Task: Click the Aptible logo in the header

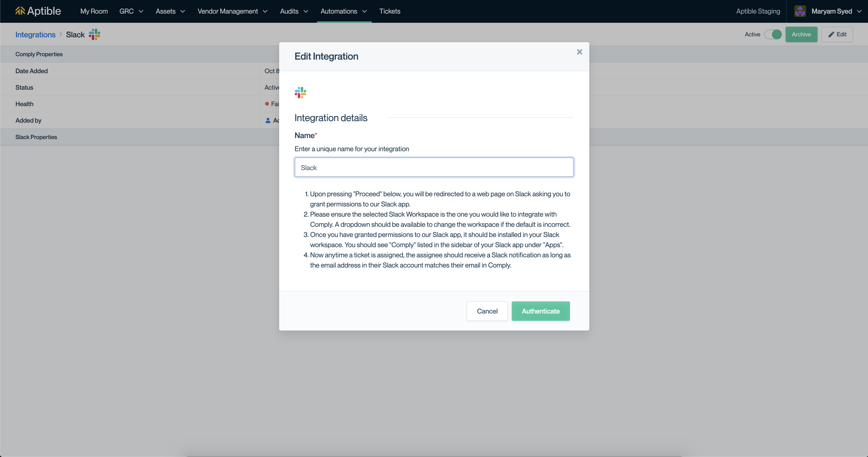Action: 38,11
